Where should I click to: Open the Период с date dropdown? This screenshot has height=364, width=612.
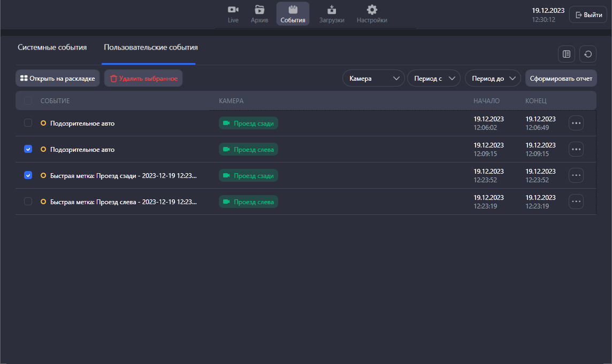433,79
